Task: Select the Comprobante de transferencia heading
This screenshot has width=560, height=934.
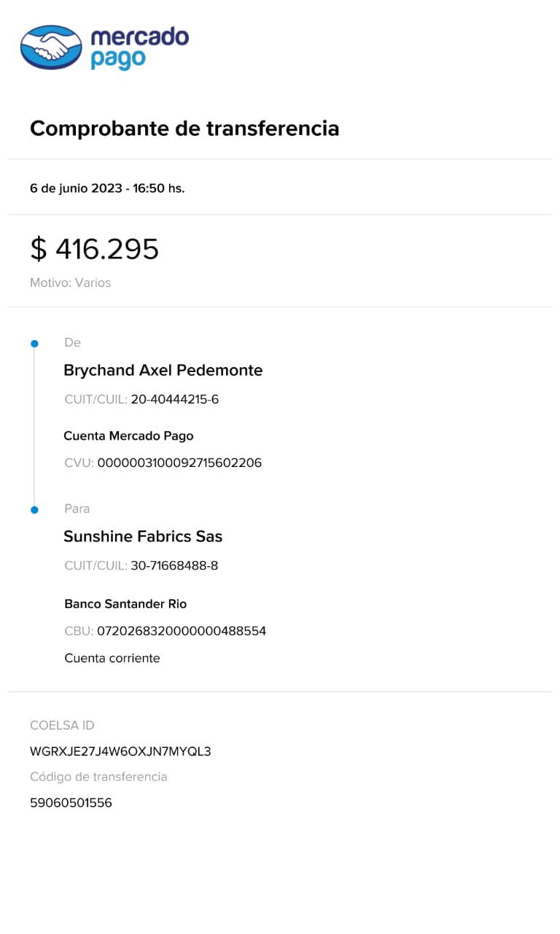Action: point(184,128)
